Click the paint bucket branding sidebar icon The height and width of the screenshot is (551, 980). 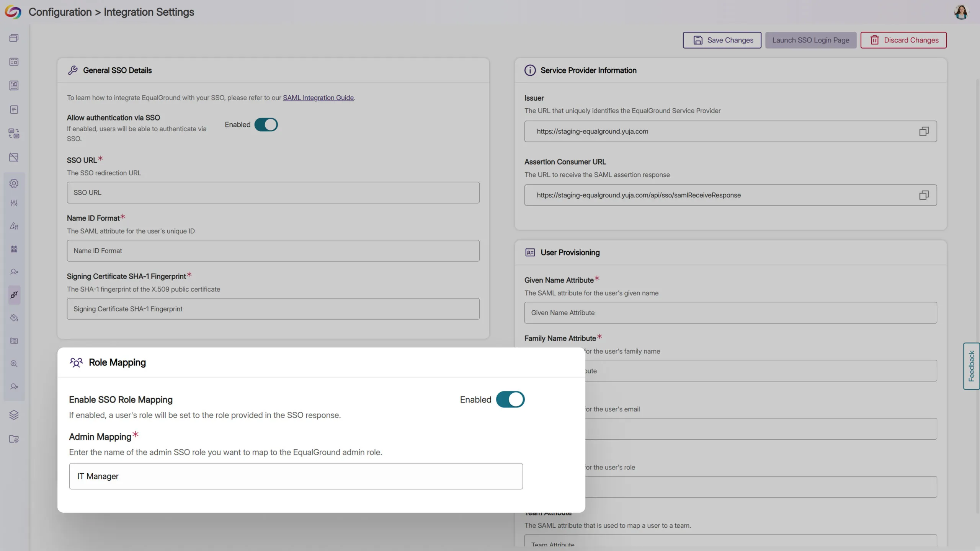coord(14,318)
